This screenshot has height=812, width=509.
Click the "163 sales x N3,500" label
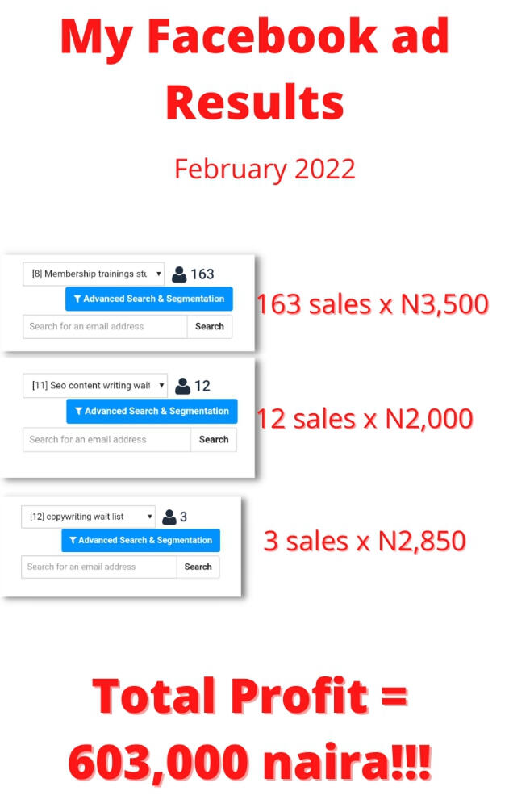372,304
